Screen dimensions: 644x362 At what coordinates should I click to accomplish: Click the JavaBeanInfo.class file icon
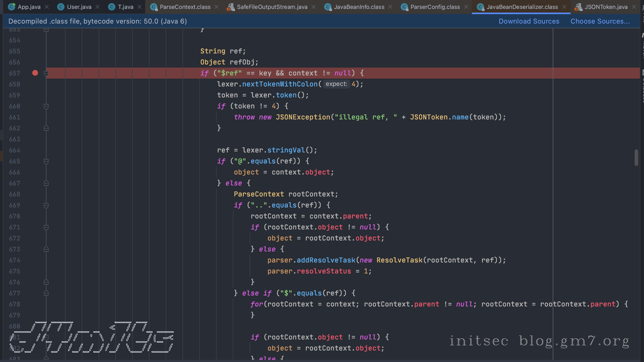pos(328,7)
